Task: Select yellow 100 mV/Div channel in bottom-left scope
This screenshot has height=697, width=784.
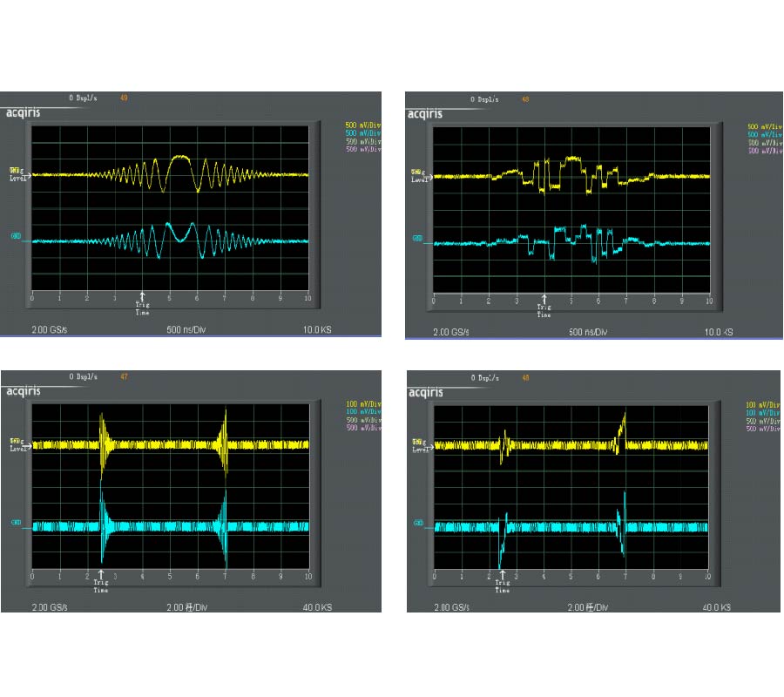Action: 363,404
